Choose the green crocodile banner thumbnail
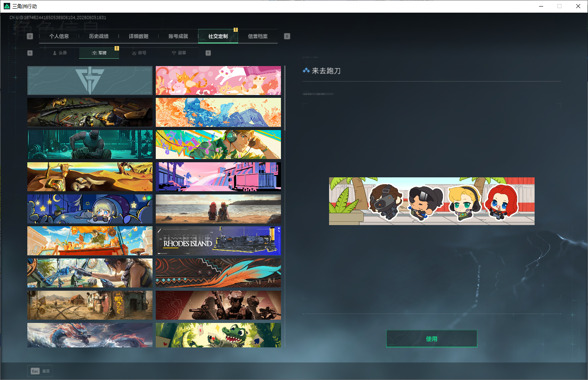588x380 pixels. (218, 335)
